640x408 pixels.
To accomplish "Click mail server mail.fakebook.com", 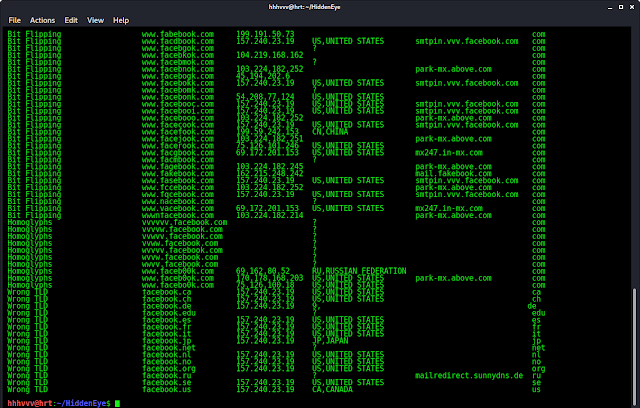I will (x=453, y=173).
